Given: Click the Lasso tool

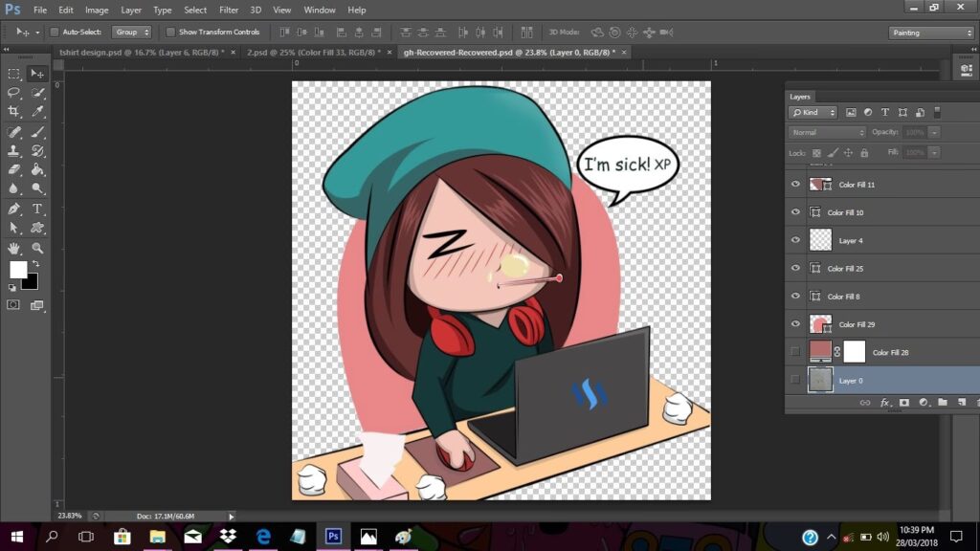Looking at the screenshot, I should [14, 93].
